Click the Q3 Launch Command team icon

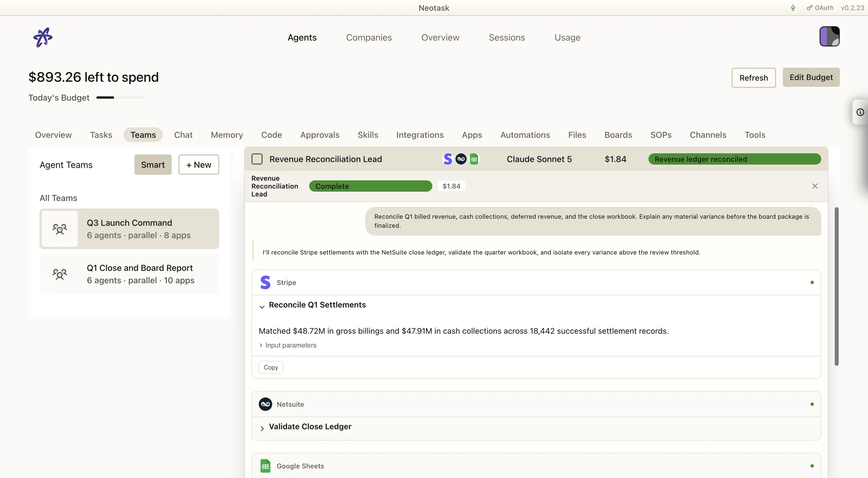click(x=60, y=229)
